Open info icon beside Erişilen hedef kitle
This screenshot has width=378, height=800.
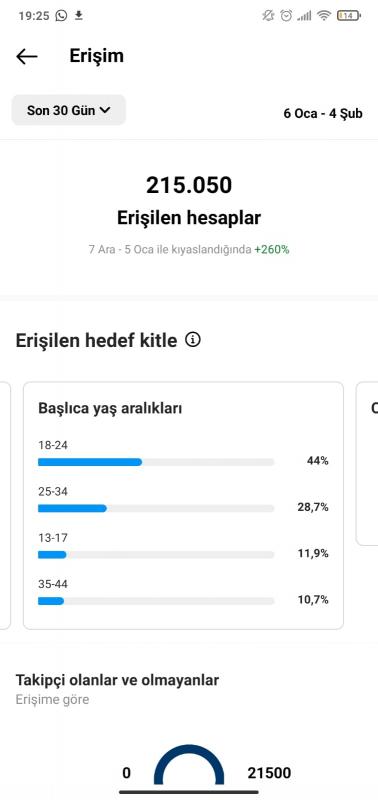[x=193, y=340]
